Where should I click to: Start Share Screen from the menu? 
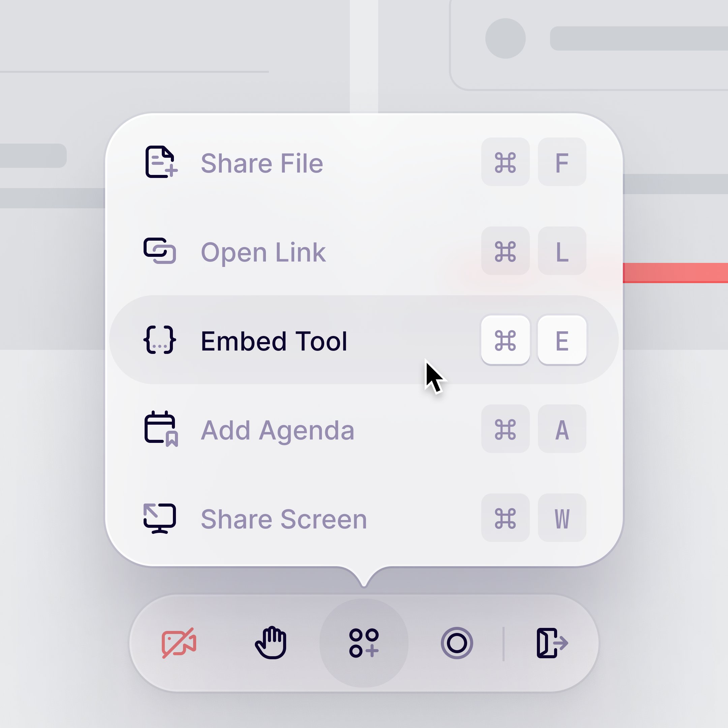364,518
